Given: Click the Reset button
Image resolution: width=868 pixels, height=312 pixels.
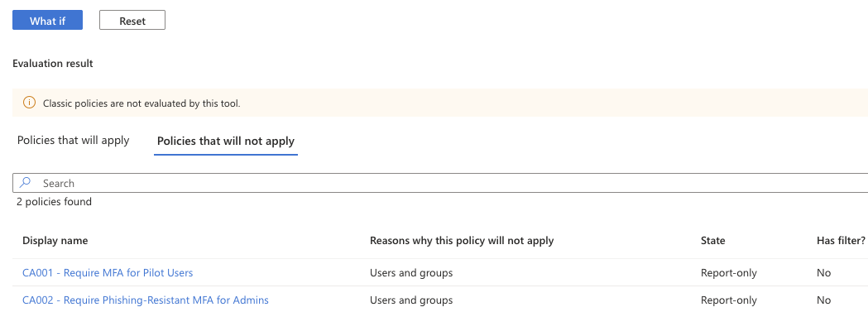Looking at the screenshot, I should [132, 21].
